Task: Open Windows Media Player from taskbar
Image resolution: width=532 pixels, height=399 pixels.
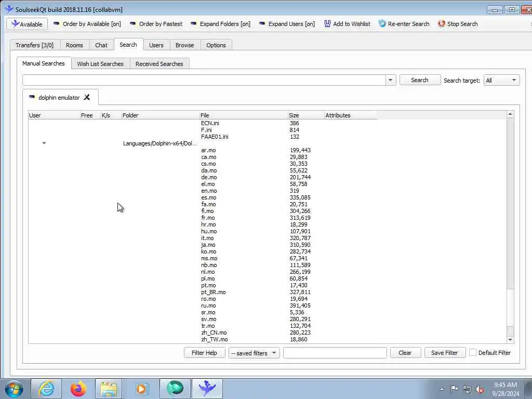Action: point(141,389)
